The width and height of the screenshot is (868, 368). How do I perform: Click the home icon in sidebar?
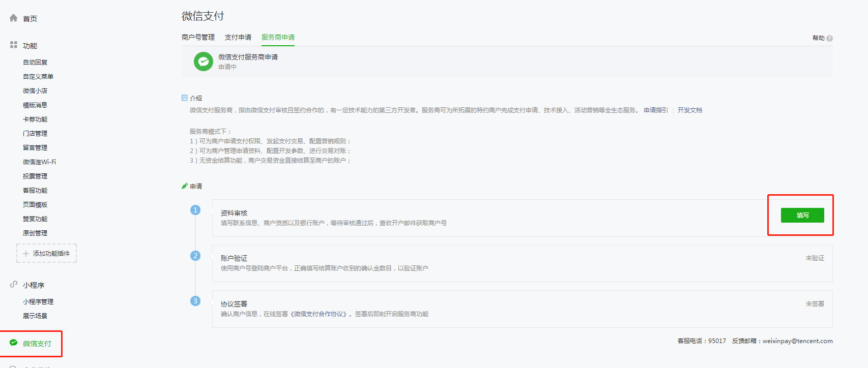(14, 18)
